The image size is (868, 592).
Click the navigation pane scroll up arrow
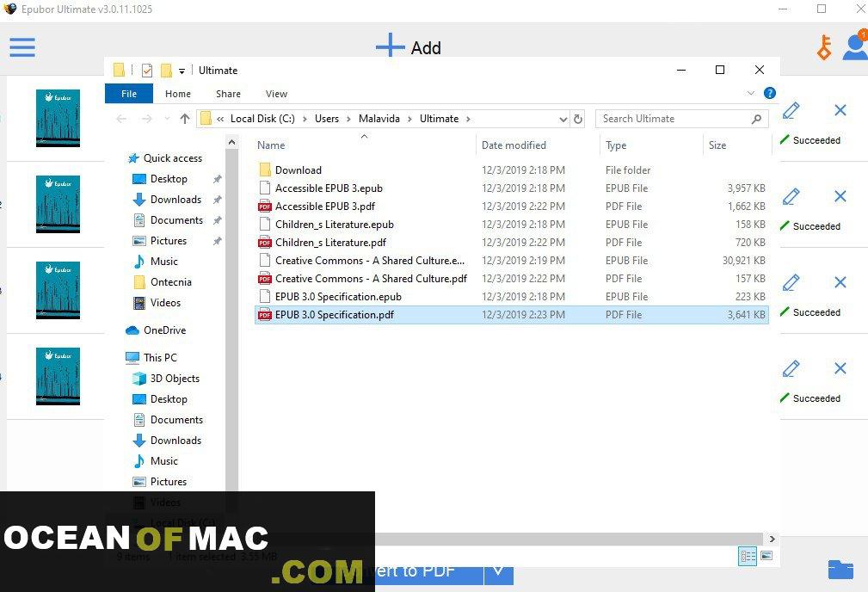(232, 143)
